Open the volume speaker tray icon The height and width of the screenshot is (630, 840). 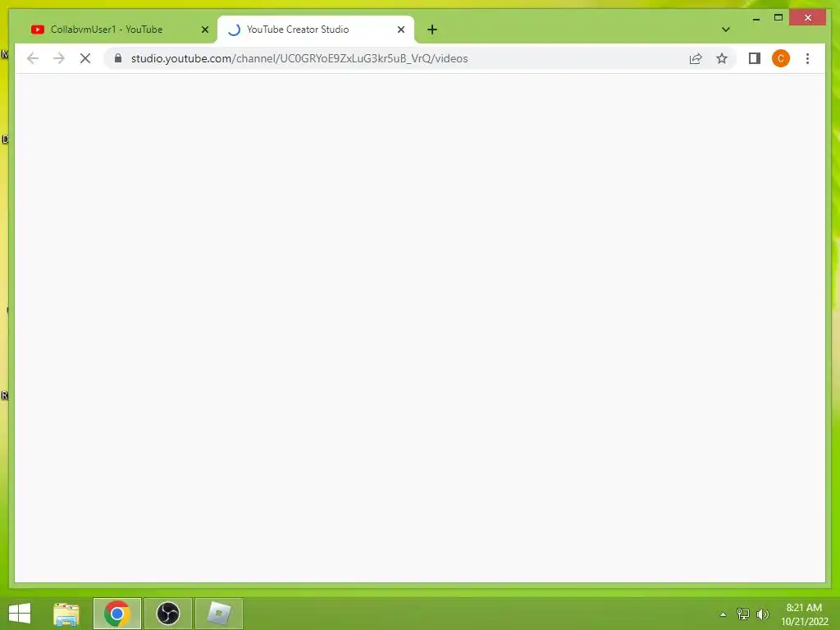(763, 614)
